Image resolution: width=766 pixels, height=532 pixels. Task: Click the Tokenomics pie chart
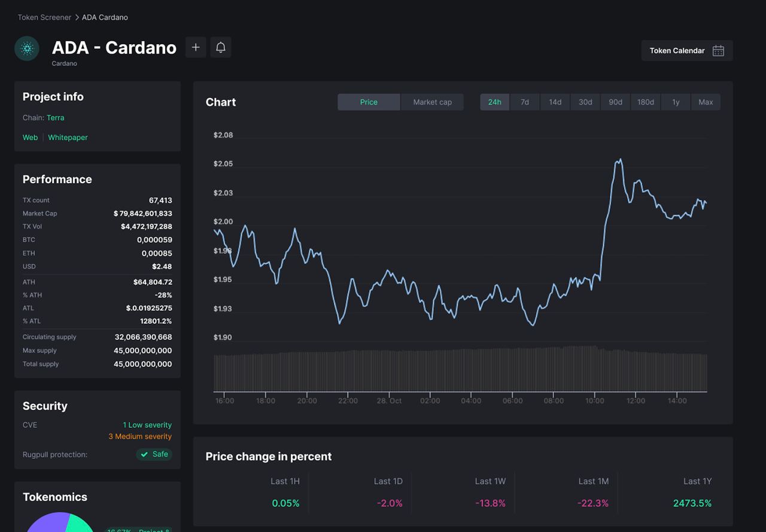pos(60,522)
